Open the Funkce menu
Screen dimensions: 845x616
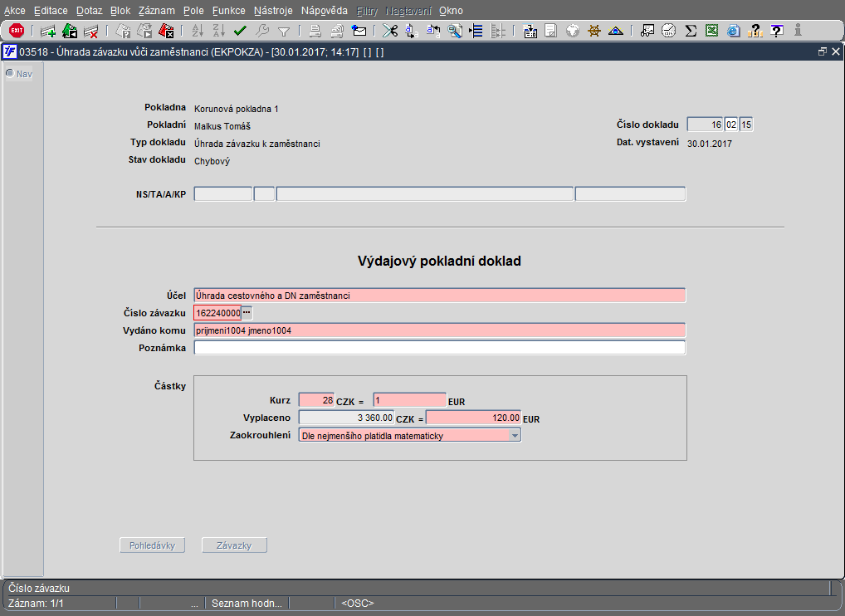[228, 10]
